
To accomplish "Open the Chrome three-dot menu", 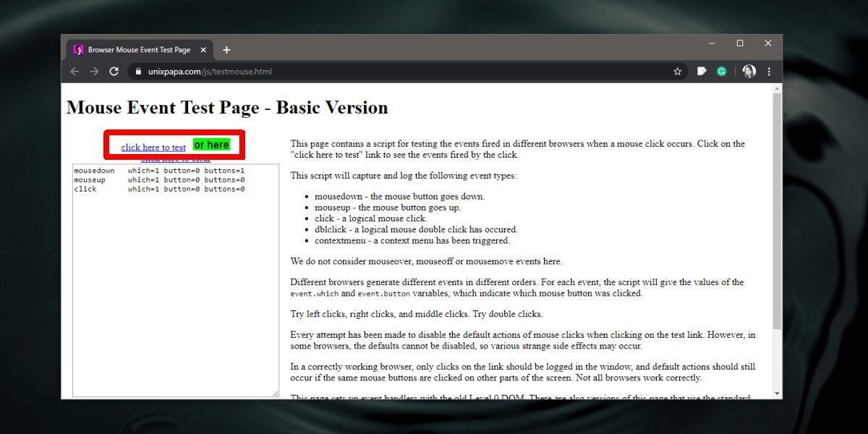I will pyautogui.click(x=768, y=71).
